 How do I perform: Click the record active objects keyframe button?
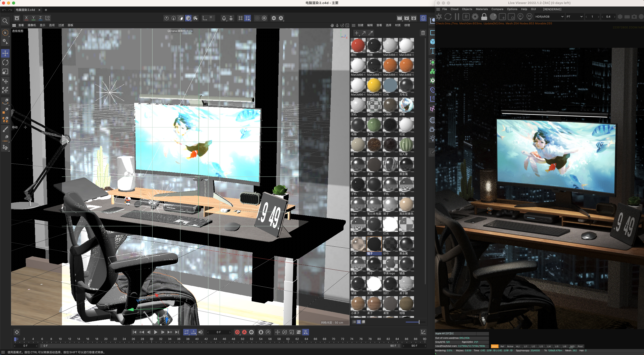click(237, 332)
